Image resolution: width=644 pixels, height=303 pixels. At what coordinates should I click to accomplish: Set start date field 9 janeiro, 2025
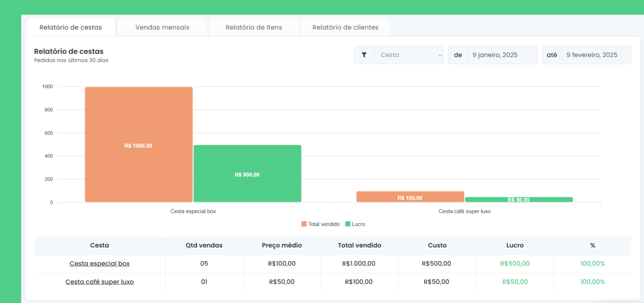tap(502, 55)
